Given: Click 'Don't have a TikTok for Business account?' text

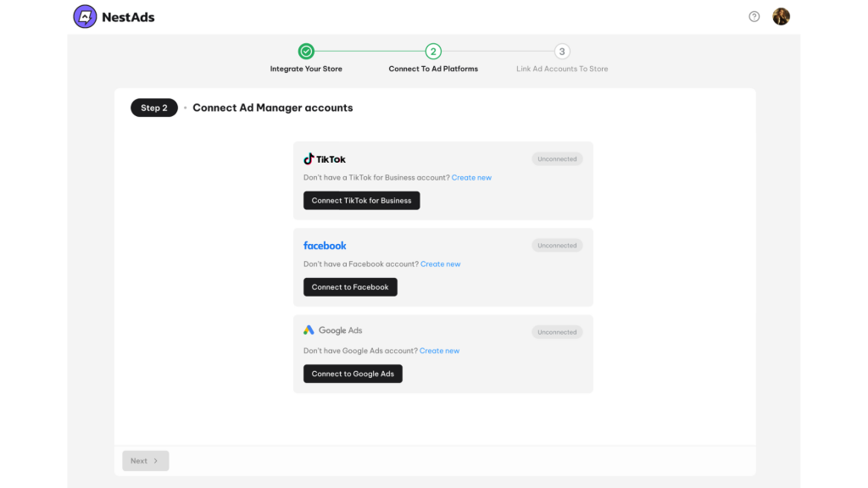Looking at the screenshot, I should (376, 178).
